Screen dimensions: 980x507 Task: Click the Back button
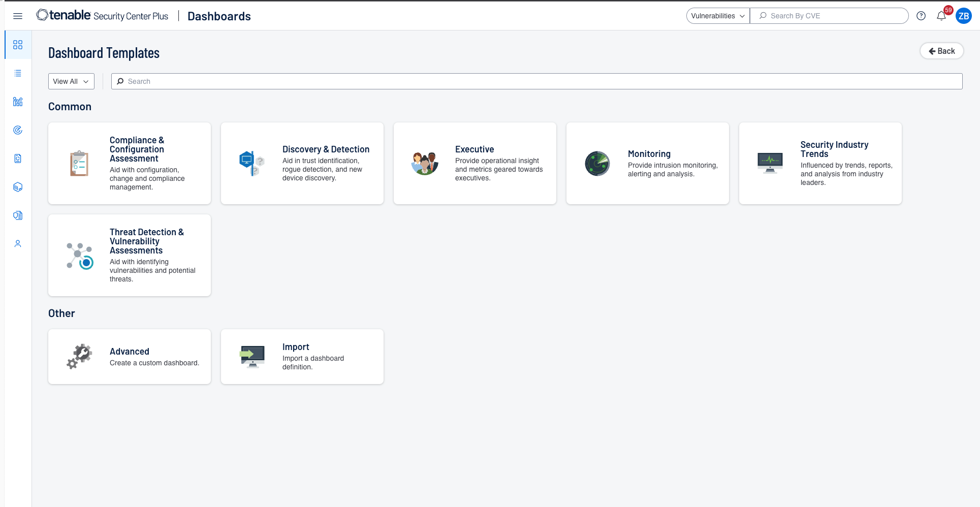pyautogui.click(x=941, y=51)
